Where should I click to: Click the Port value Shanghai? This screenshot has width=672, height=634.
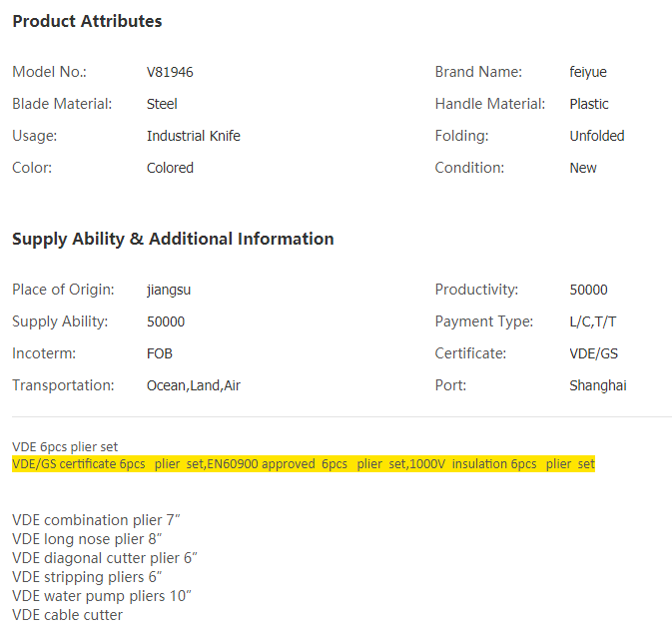click(x=598, y=385)
